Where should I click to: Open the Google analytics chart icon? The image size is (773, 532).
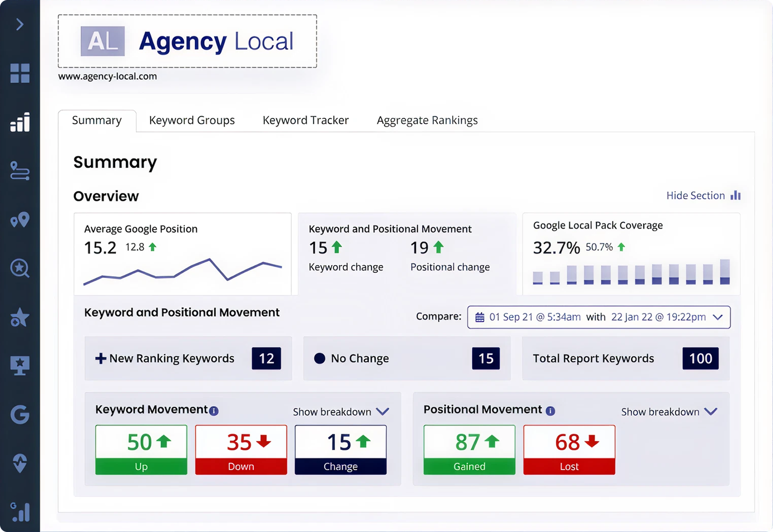point(20,512)
